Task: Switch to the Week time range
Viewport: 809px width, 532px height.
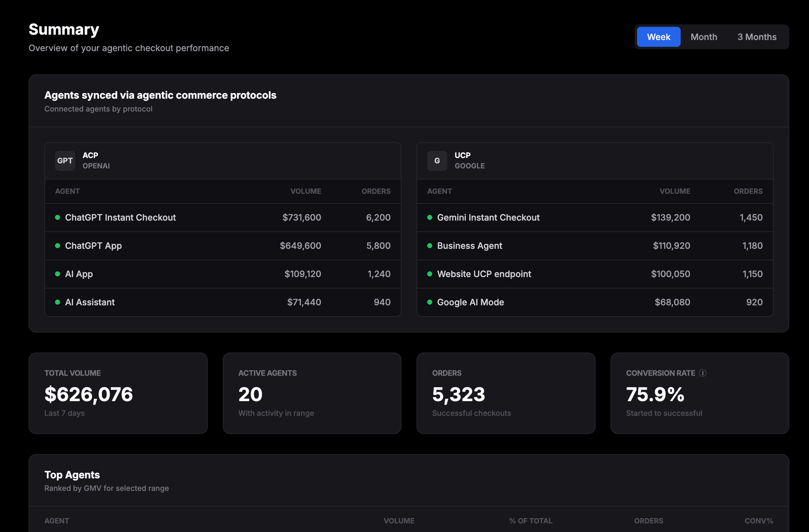Action: (658, 37)
